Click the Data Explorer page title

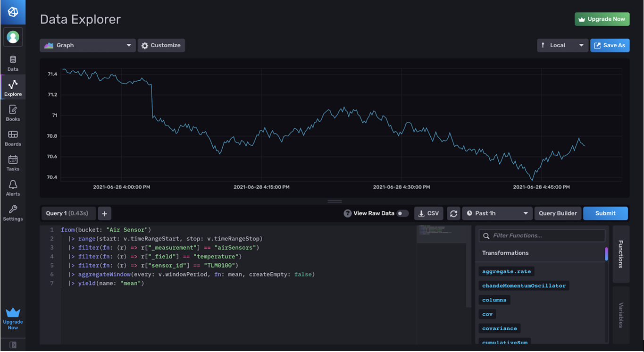coord(80,19)
